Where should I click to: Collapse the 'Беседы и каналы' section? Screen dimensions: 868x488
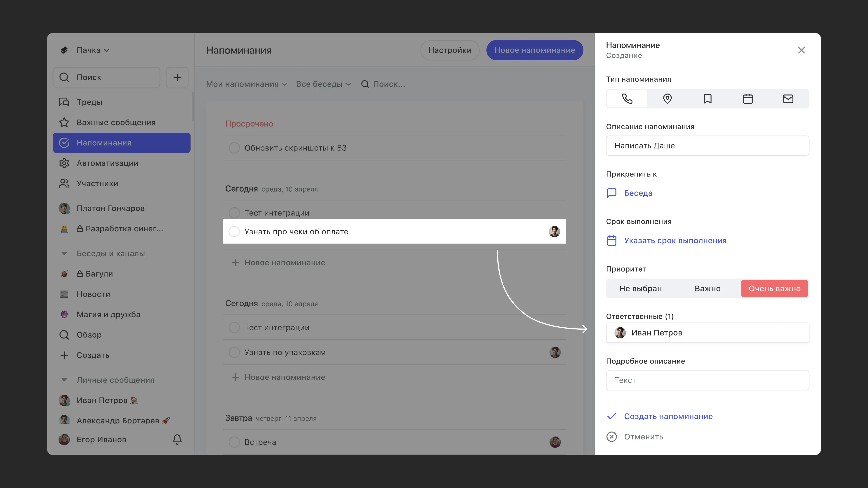tap(64, 253)
